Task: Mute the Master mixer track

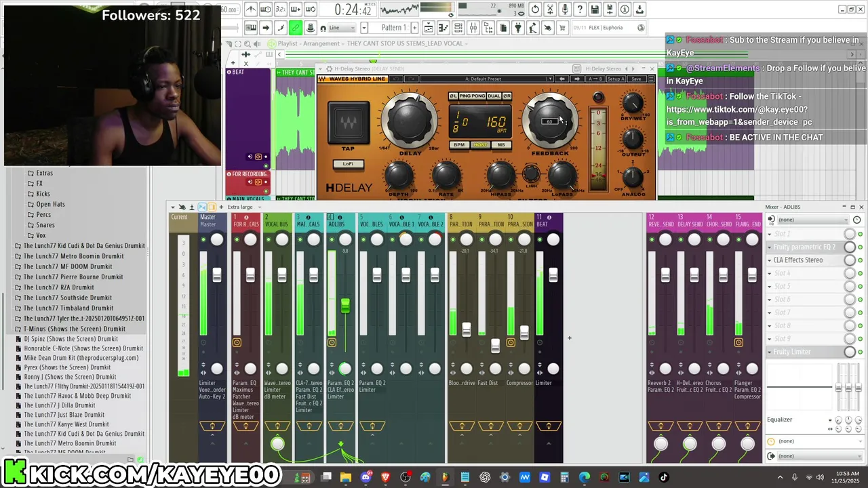Action: point(203,239)
